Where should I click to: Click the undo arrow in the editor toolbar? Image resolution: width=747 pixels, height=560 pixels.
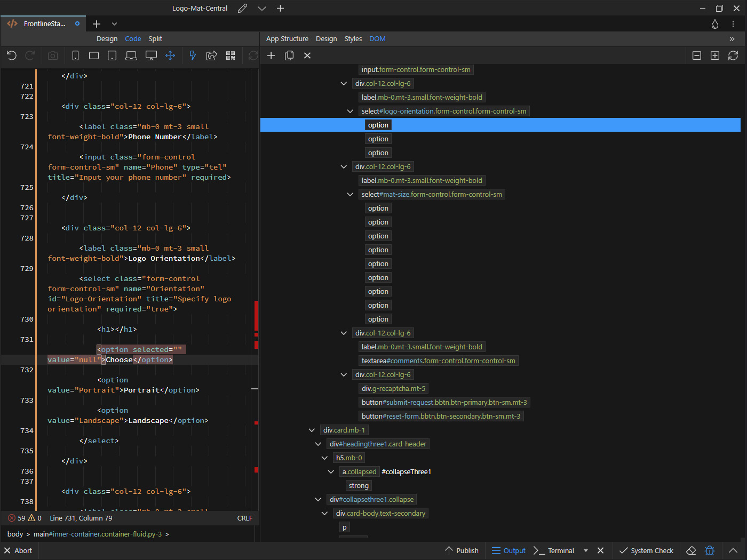click(12, 55)
